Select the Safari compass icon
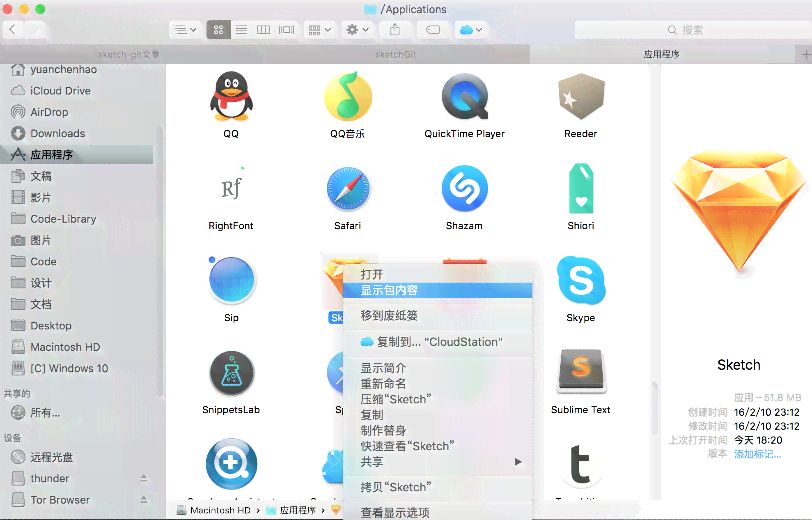The width and height of the screenshot is (812, 520). click(348, 189)
